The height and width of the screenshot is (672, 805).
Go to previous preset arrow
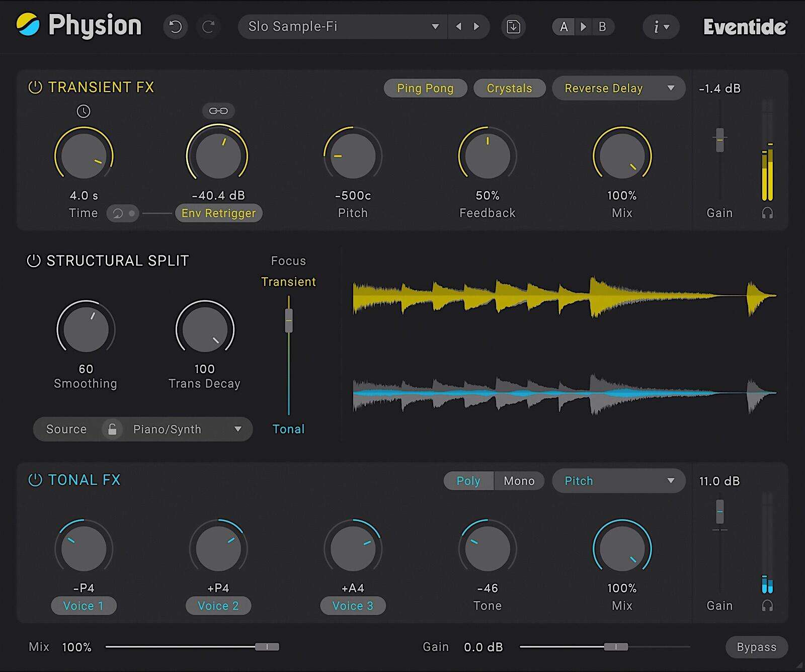[x=458, y=27]
